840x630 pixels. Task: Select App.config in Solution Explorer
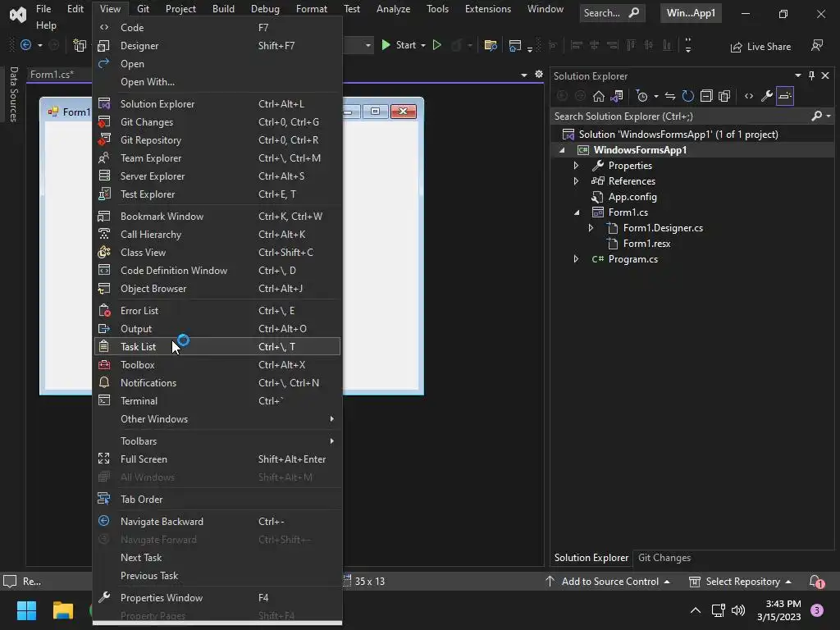(632, 197)
